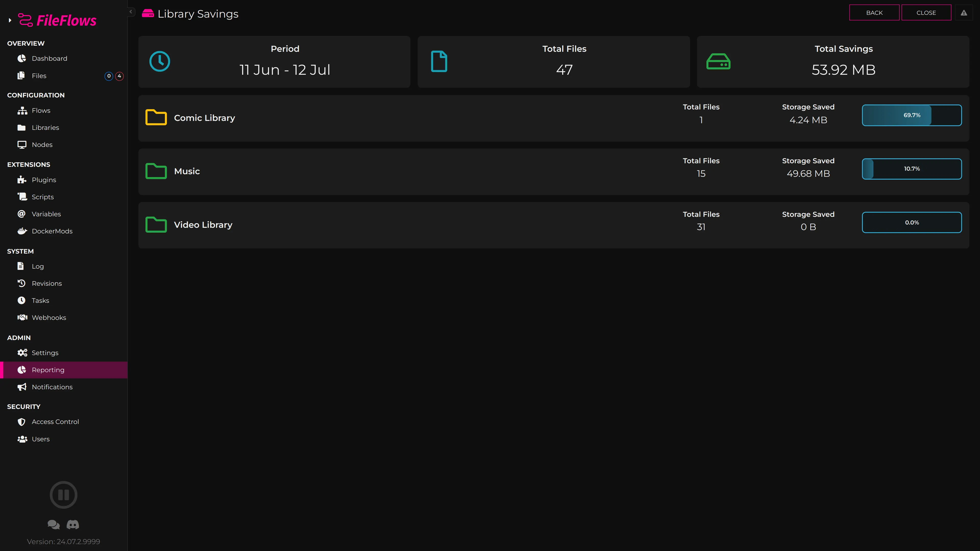The image size is (980, 551).
Task: Click the Reporting pie chart icon
Action: point(22,370)
